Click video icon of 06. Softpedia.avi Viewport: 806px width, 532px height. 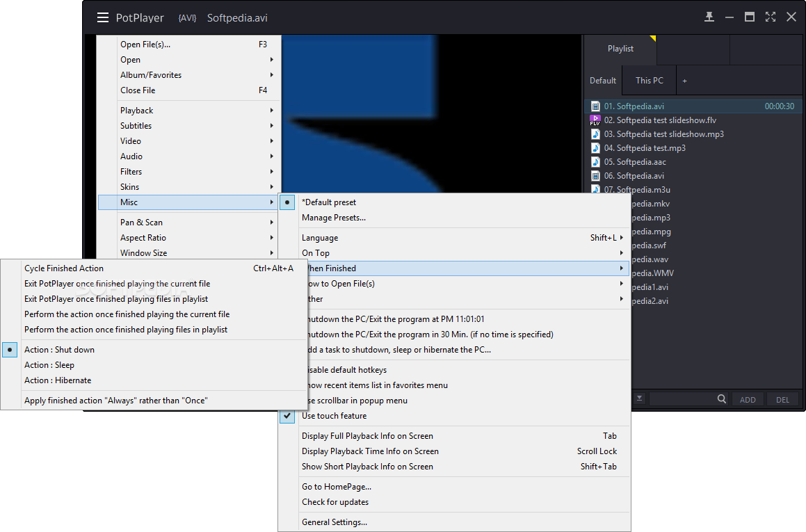(595, 176)
